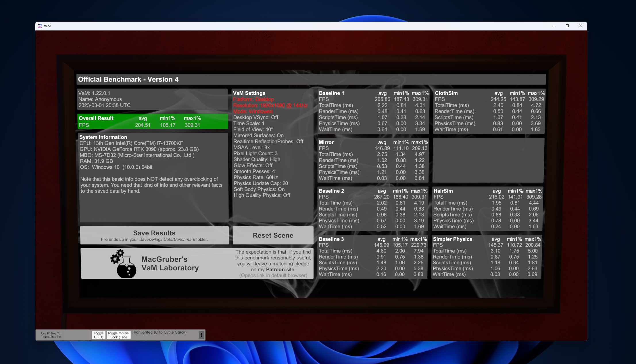Viewport: 636px width, 364px height.
Task: Click the Highlighted (C to Cycle Stack) label
Action: click(159, 332)
